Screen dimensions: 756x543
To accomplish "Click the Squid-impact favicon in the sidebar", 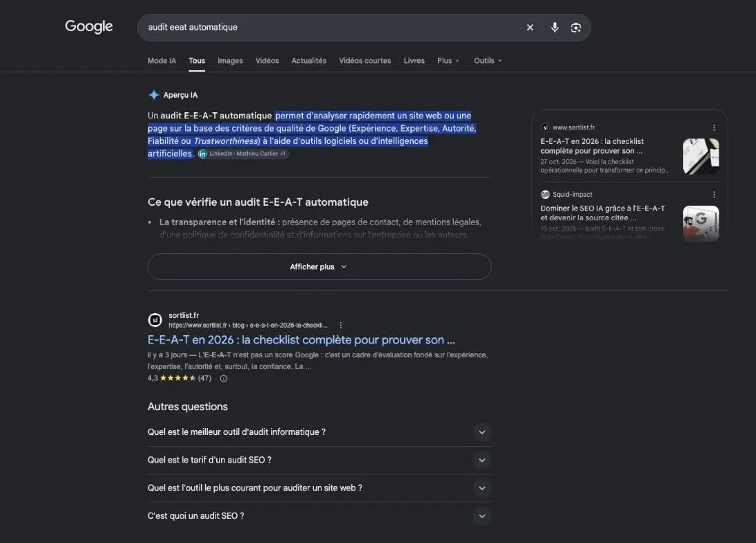I will 545,195.
